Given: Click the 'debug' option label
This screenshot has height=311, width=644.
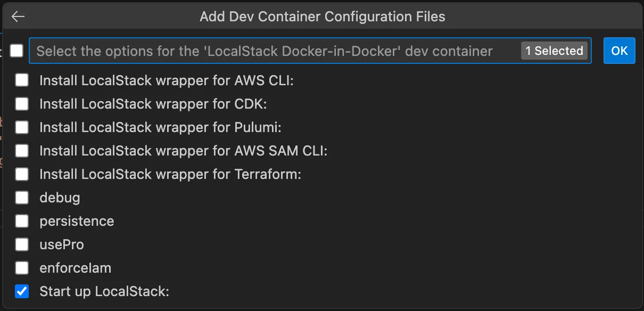Looking at the screenshot, I should point(60,198).
